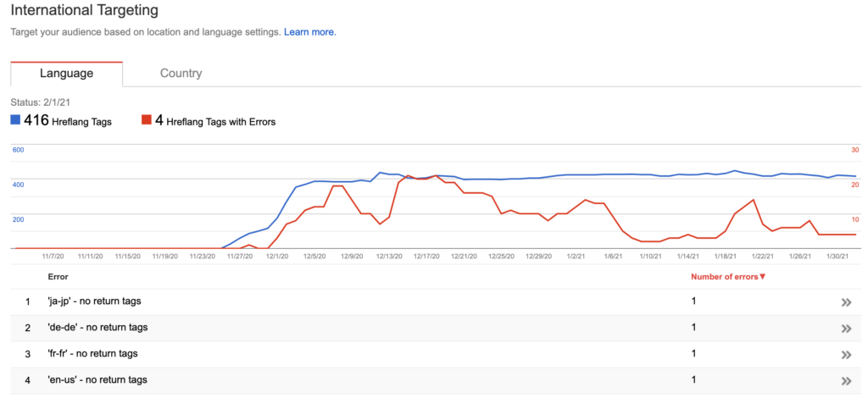868x398 pixels.
Task: Click the 11/7/20 date on chart axis
Action: pyautogui.click(x=53, y=255)
